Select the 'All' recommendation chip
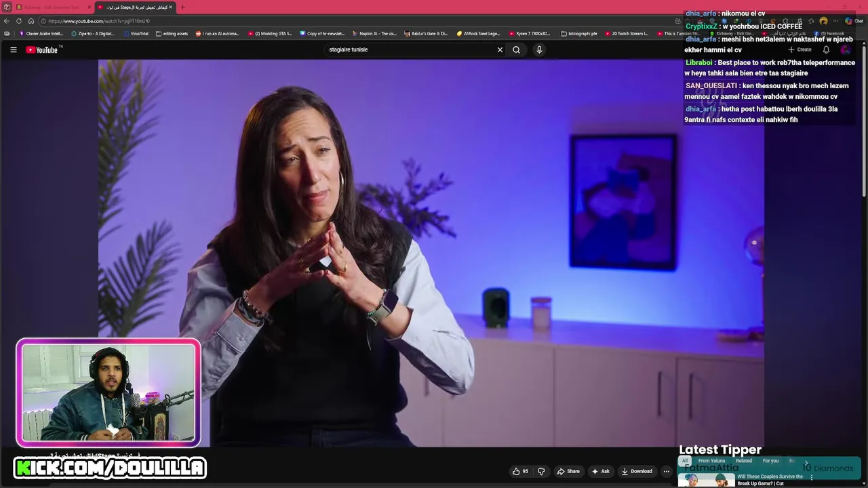The height and width of the screenshot is (488, 868). point(685,461)
